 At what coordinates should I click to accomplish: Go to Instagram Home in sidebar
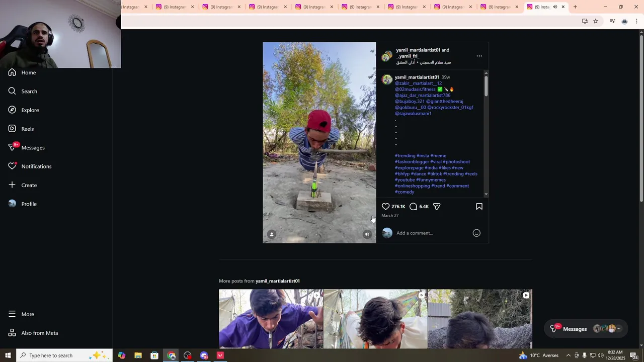(22, 72)
